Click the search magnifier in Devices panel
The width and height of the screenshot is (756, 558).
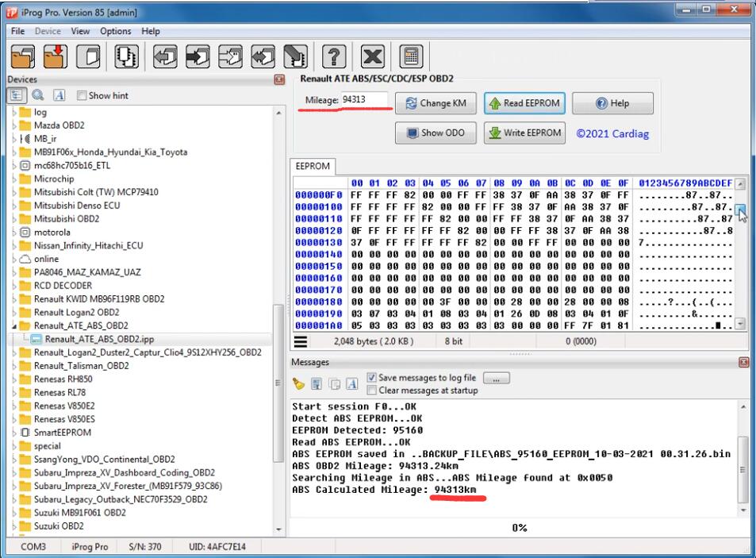38,95
